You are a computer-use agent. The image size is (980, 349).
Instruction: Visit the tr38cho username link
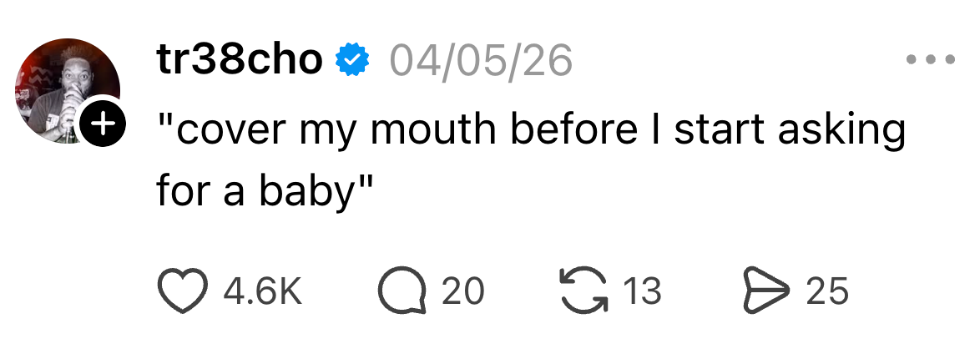point(240,59)
